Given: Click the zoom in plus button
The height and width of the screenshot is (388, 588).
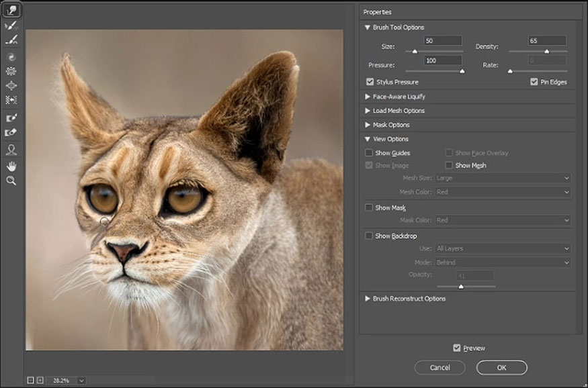Looking at the screenshot, I should click(x=40, y=380).
